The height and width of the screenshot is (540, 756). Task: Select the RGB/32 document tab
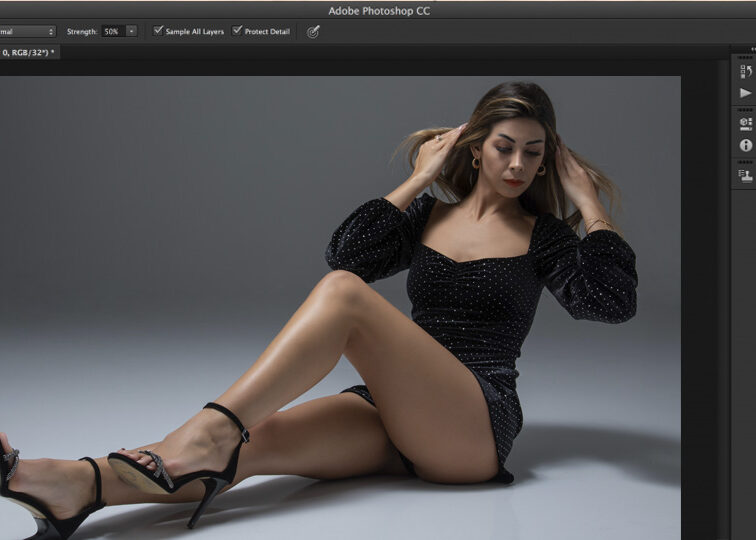29,52
